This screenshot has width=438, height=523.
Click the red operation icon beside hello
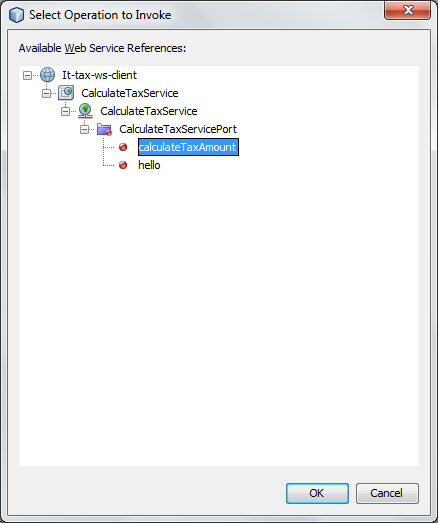(x=123, y=165)
